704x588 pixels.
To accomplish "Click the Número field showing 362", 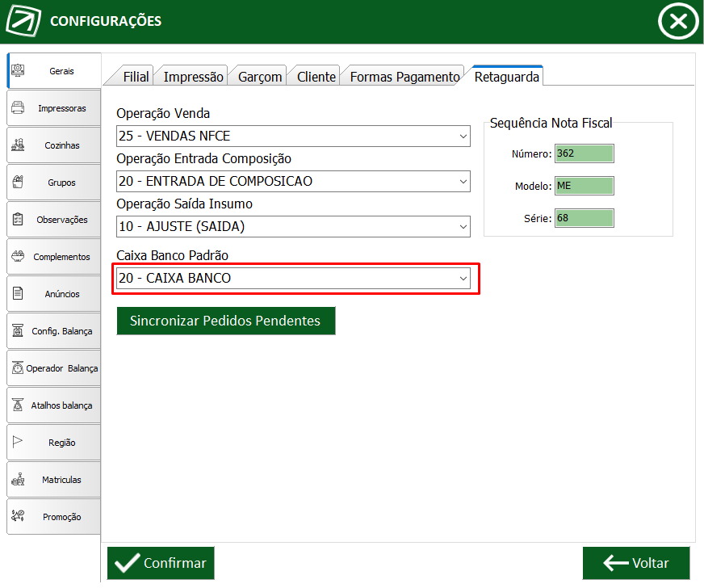I will click(585, 153).
